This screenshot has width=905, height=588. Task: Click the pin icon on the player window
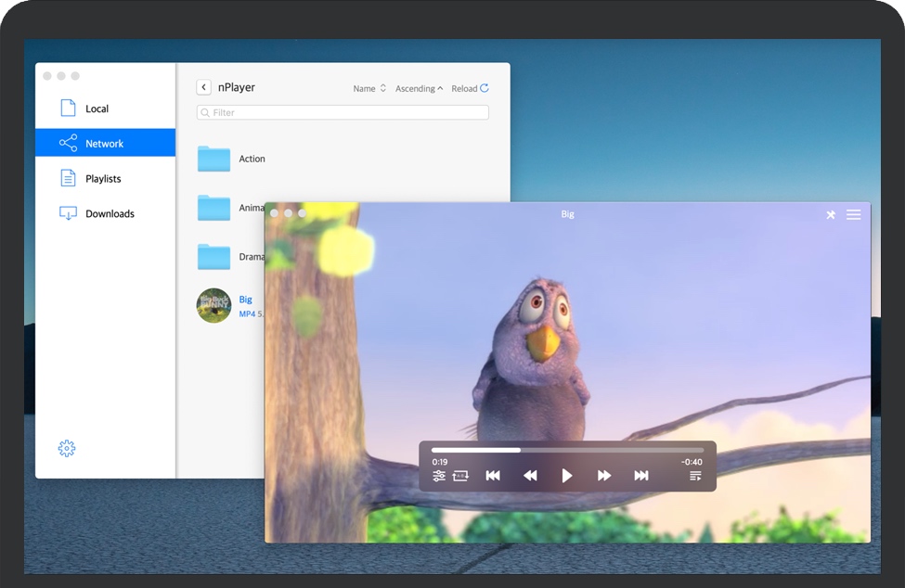click(x=830, y=214)
